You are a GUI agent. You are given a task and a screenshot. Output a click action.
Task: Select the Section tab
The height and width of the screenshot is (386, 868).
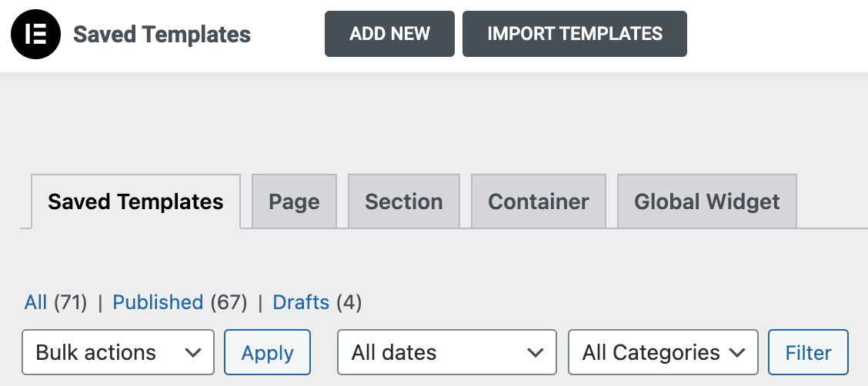point(403,201)
